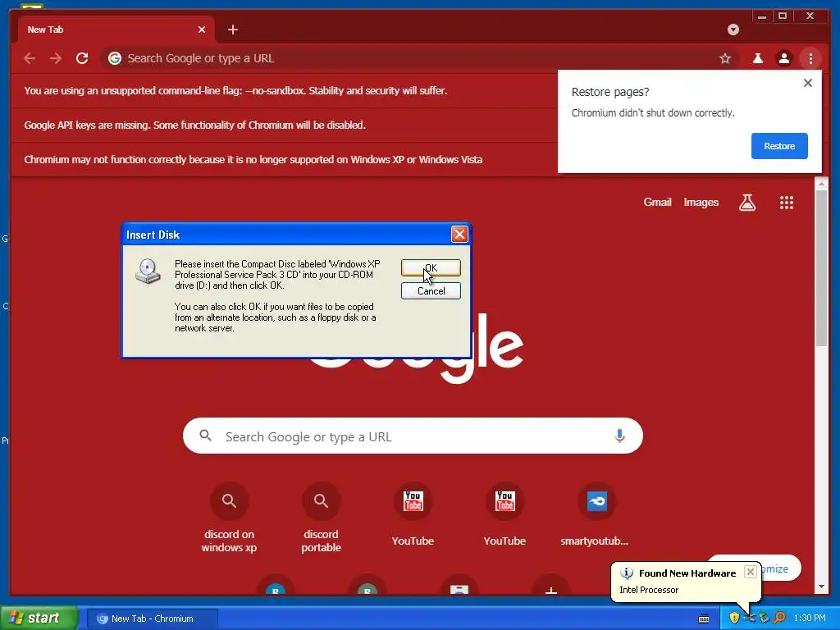Open the tab search dropdown arrow
This screenshot has width=840, height=630.
click(x=733, y=30)
